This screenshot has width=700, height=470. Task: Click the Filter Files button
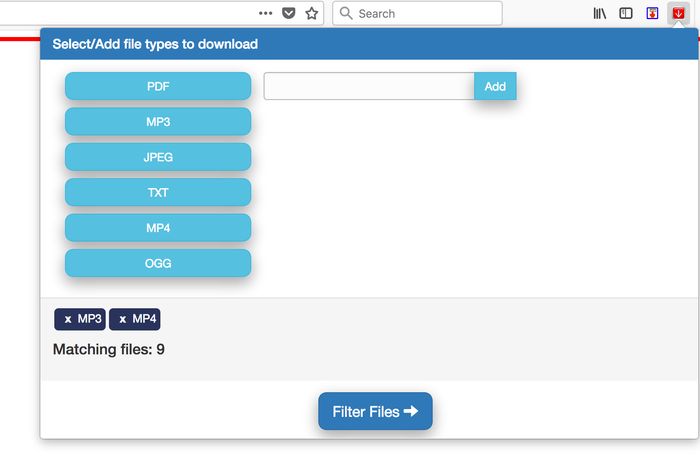[x=375, y=411]
